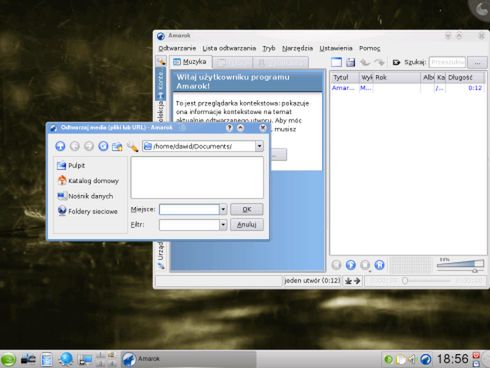
Task: Click the volume speaker tray icon
Action: (x=412, y=359)
